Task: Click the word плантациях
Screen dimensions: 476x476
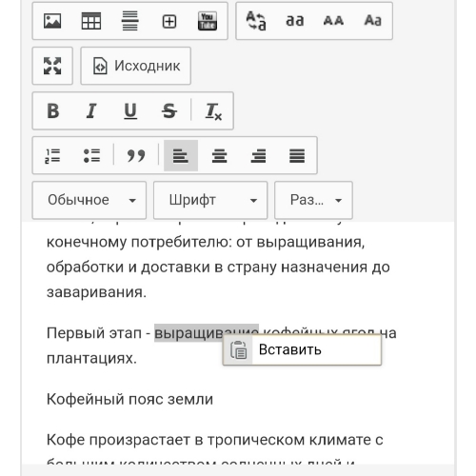Action: point(91,359)
